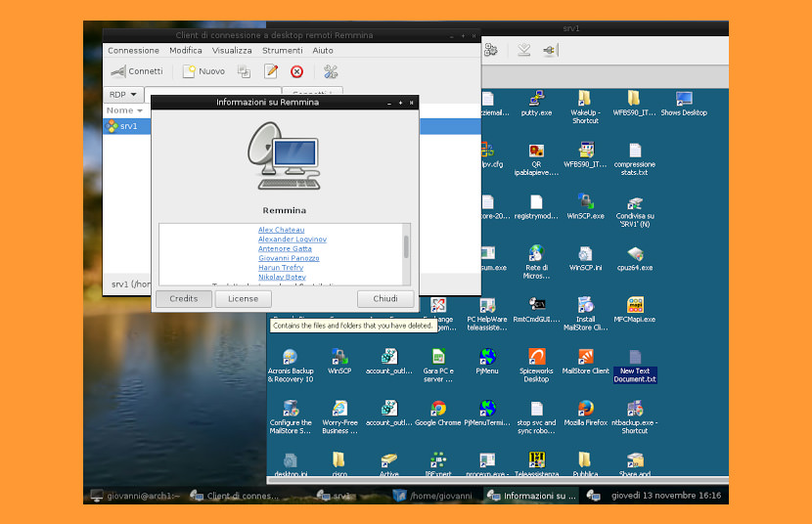Screen dimensions: 812x524
Task: Open the RDP protocol dropdown
Action: click(122, 95)
